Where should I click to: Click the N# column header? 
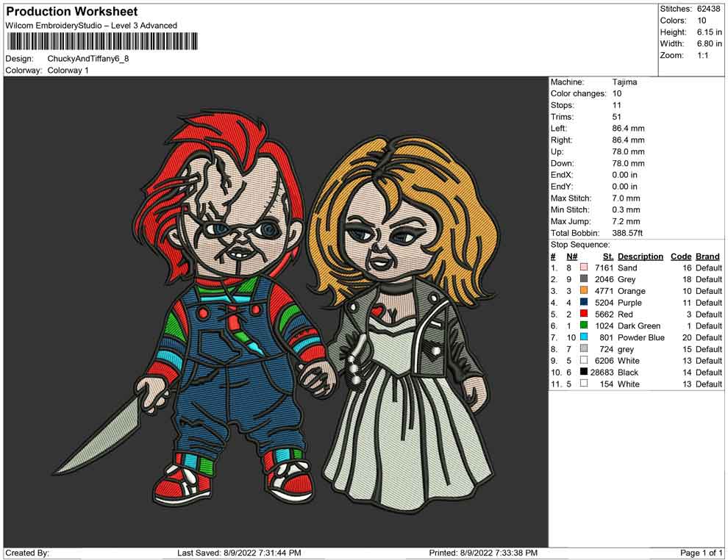(571, 256)
